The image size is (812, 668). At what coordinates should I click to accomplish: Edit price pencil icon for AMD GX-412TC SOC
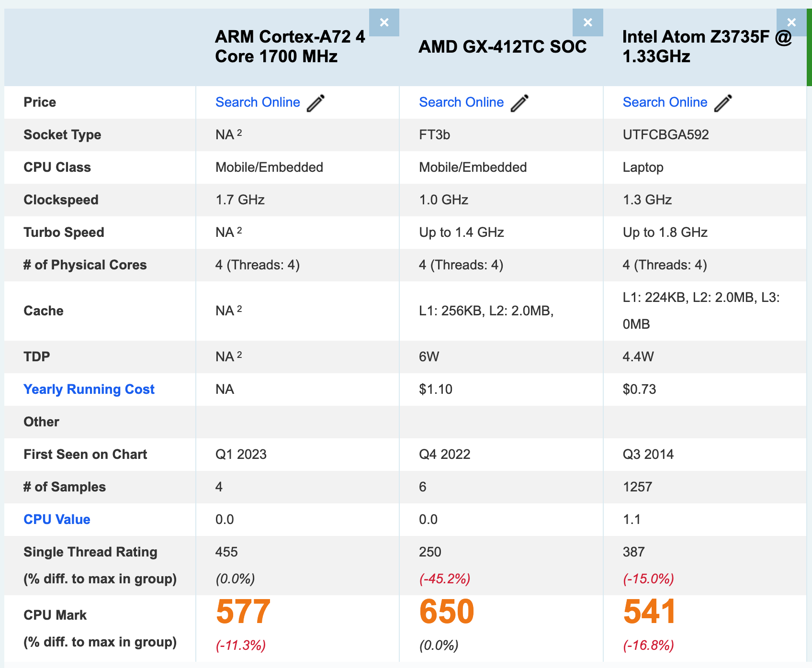[x=519, y=103]
